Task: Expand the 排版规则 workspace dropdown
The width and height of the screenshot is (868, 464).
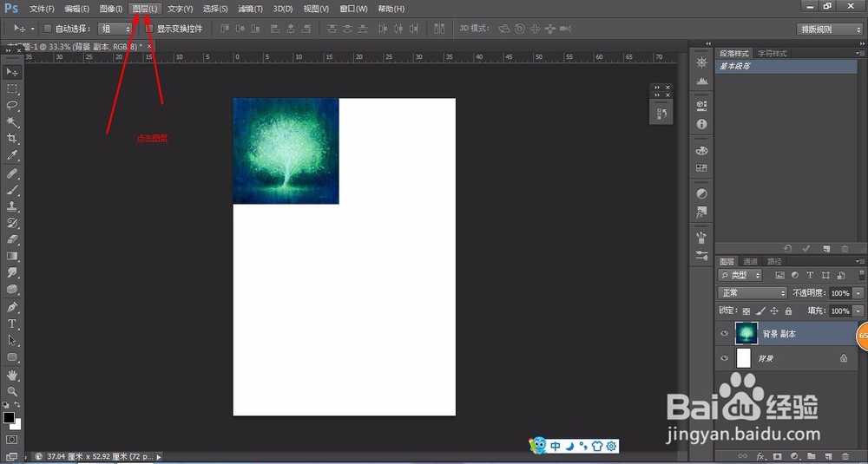Action: coord(830,29)
